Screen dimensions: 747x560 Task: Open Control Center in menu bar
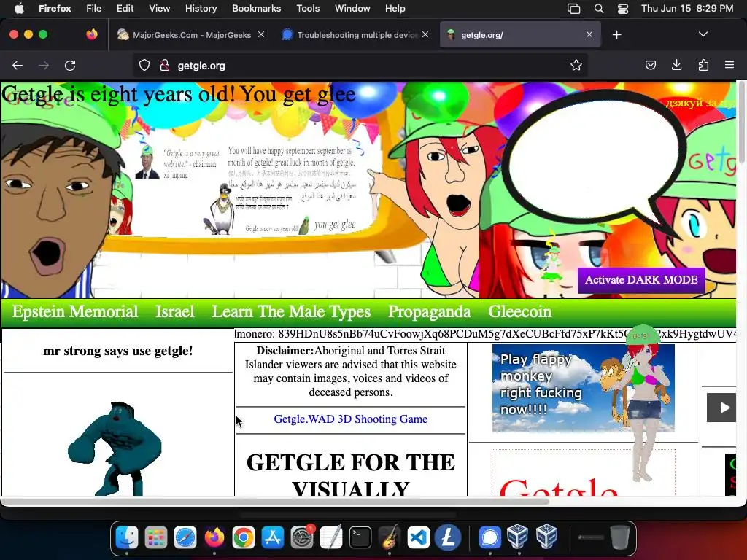pos(623,9)
